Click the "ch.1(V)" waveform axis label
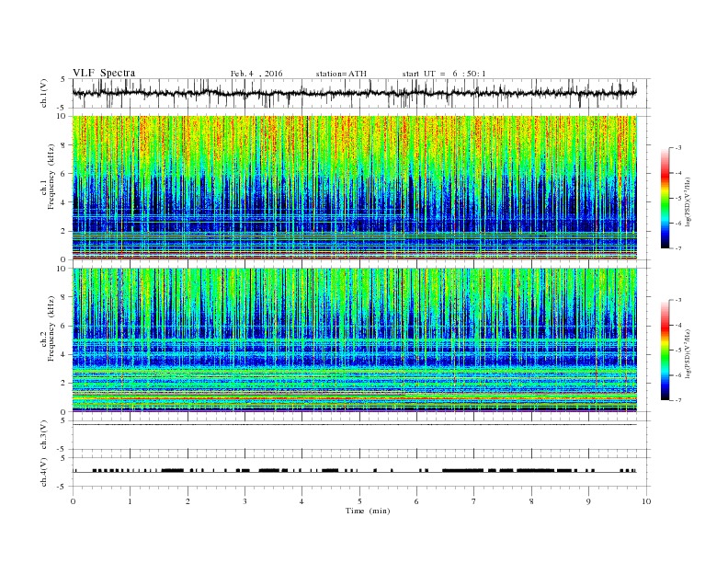 tap(44, 93)
